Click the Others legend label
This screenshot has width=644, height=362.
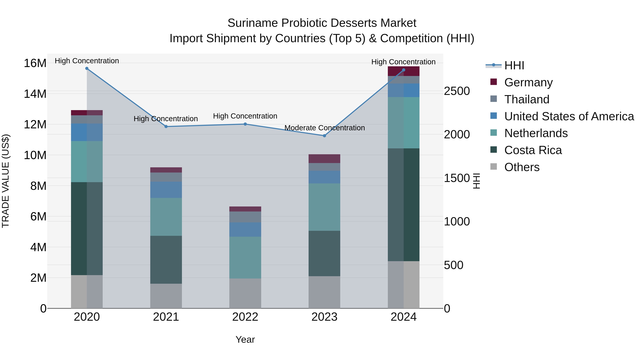pyautogui.click(x=522, y=167)
